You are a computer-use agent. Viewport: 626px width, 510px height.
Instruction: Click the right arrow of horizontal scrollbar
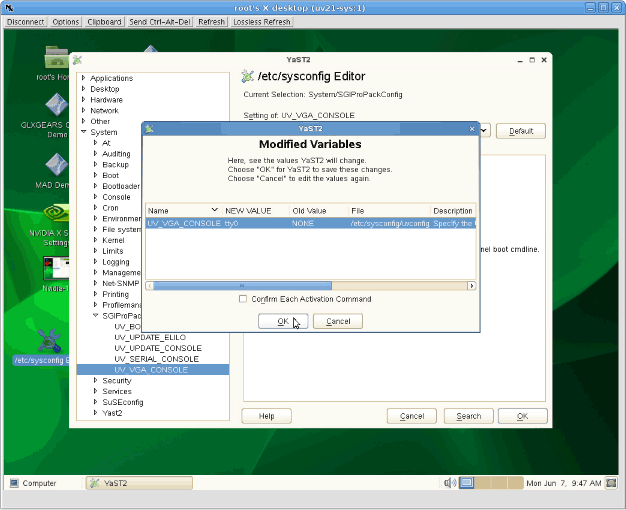[471, 286]
